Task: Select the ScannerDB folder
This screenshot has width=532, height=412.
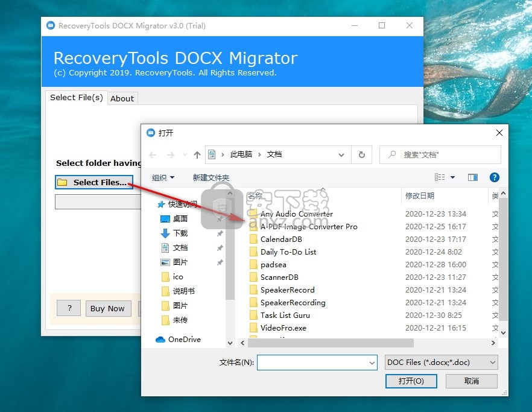Action: click(279, 277)
